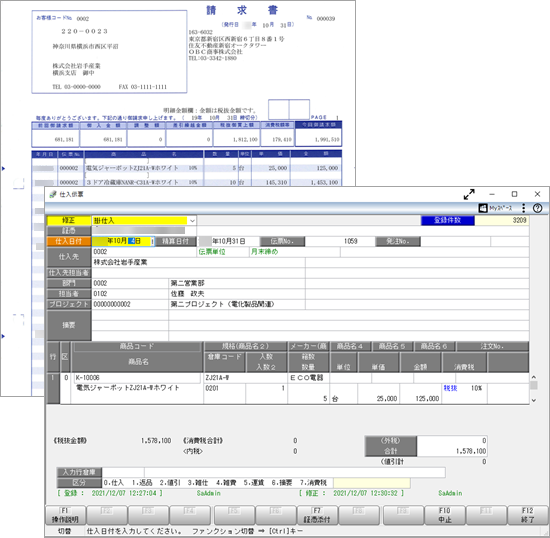This screenshot has width=550, height=538.
Task: Click the 摘要 input area
Action: [x=310, y=325]
